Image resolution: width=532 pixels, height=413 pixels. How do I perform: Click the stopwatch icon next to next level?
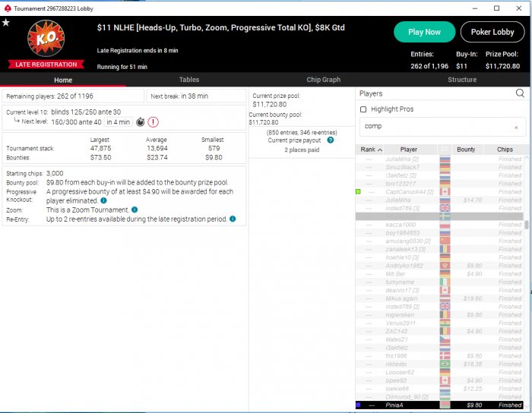click(x=140, y=122)
